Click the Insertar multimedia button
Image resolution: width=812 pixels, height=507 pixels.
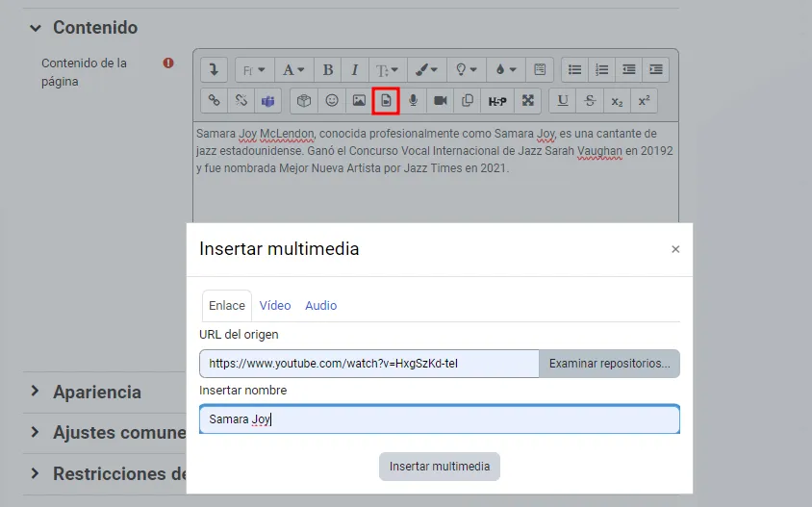(439, 467)
